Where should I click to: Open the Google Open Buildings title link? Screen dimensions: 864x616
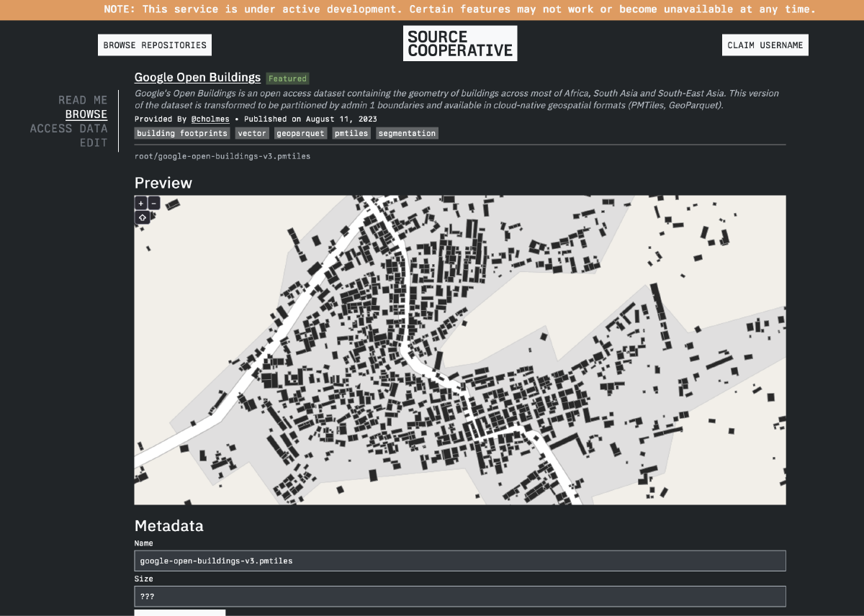pyautogui.click(x=197, y=77)
